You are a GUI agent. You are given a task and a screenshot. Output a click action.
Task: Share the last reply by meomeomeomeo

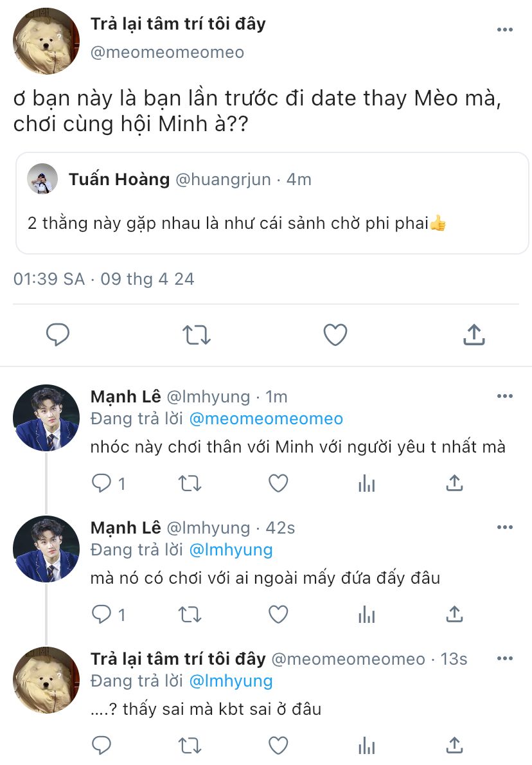[x=454, y=746]
